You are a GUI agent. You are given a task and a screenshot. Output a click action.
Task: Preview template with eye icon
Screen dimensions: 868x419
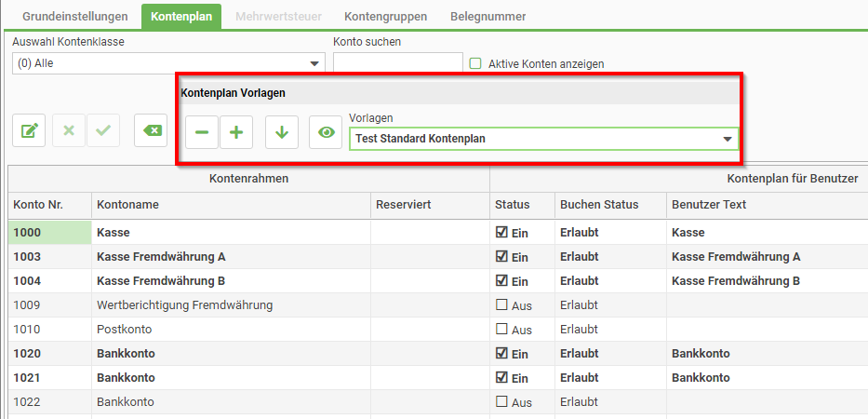pos(326,132)
